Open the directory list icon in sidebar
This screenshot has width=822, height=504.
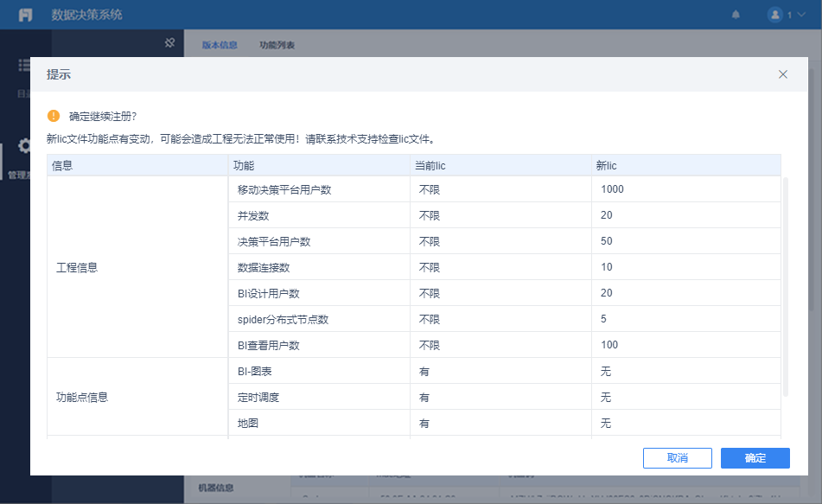click(x=25, y=67)
